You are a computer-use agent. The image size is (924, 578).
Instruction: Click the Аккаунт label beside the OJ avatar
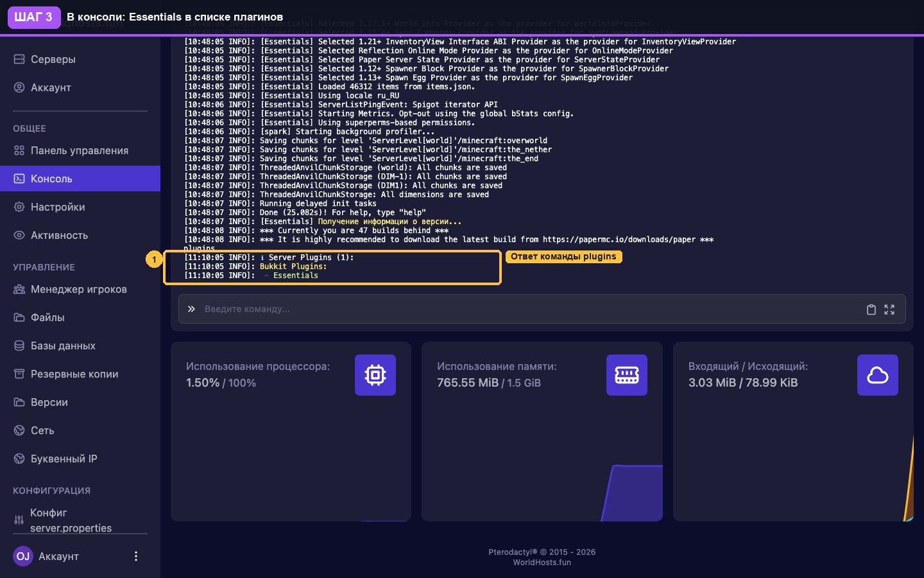[58, 556]
